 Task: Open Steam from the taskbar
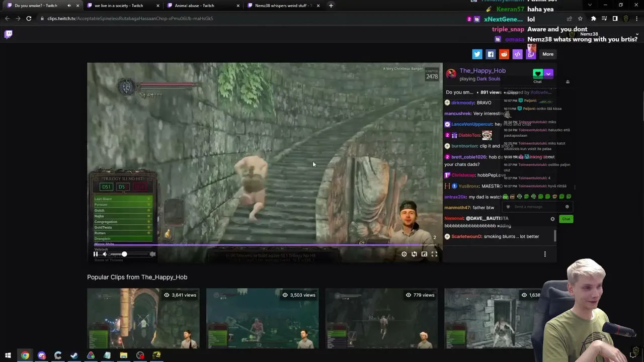click(74, 355)
